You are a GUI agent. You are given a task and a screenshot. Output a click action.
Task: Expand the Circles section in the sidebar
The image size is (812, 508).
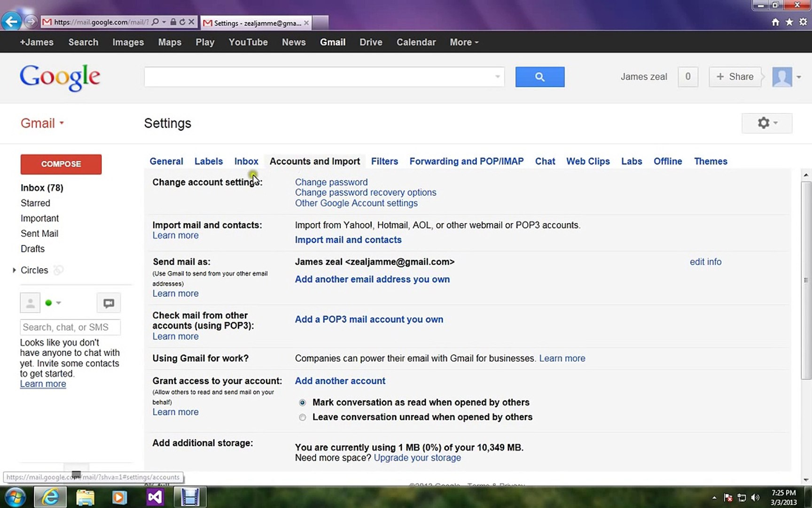click(14, 270)
